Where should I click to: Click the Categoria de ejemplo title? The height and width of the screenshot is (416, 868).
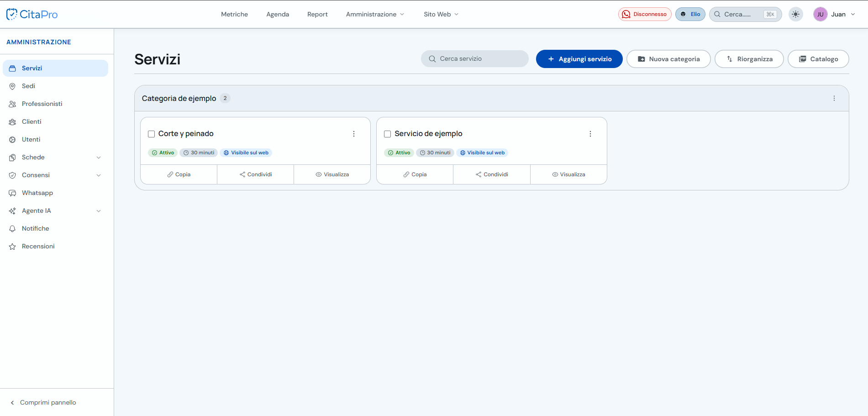179,98
